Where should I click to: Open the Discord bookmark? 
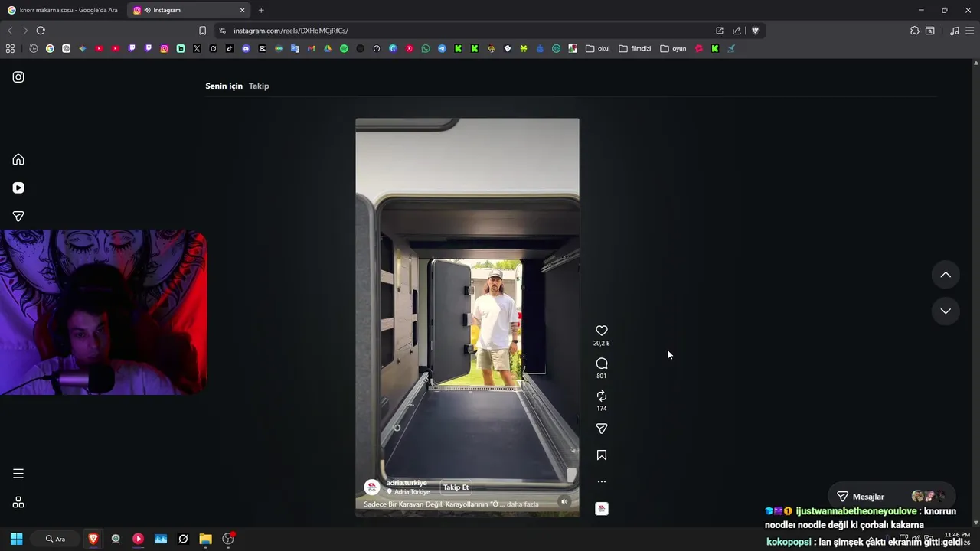coord(246,48)
